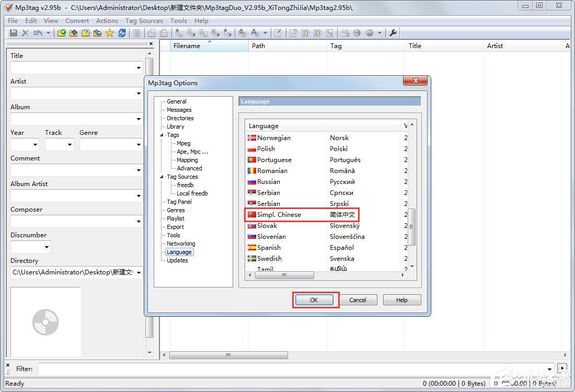Click the Save tag floppy disk icon
The height and width of the screenshot is (392, 575).
click(x=14, y=33)
